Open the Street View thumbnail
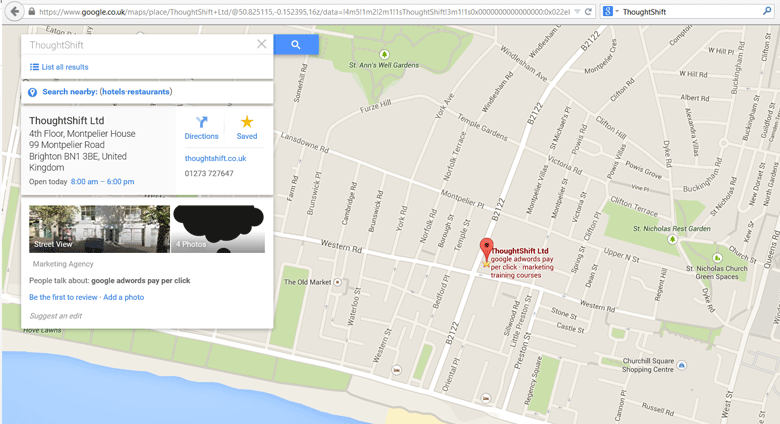 tap(99, 229)
